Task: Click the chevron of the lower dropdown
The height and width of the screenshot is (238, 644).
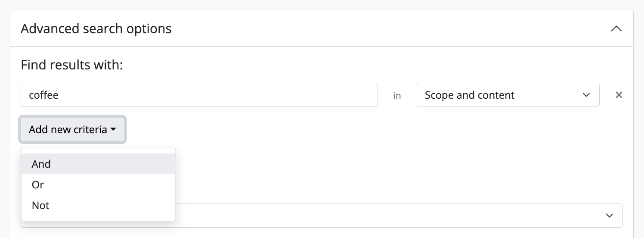Action: click(609, 216)
